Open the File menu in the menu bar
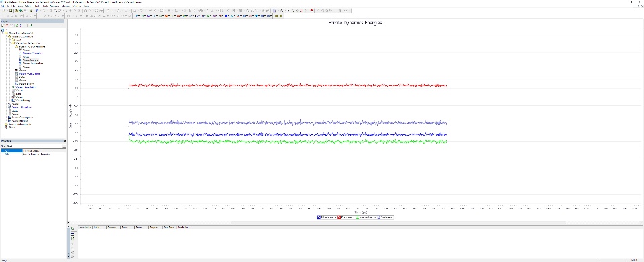Screen dimensions: 644x262 pos(8,6)
